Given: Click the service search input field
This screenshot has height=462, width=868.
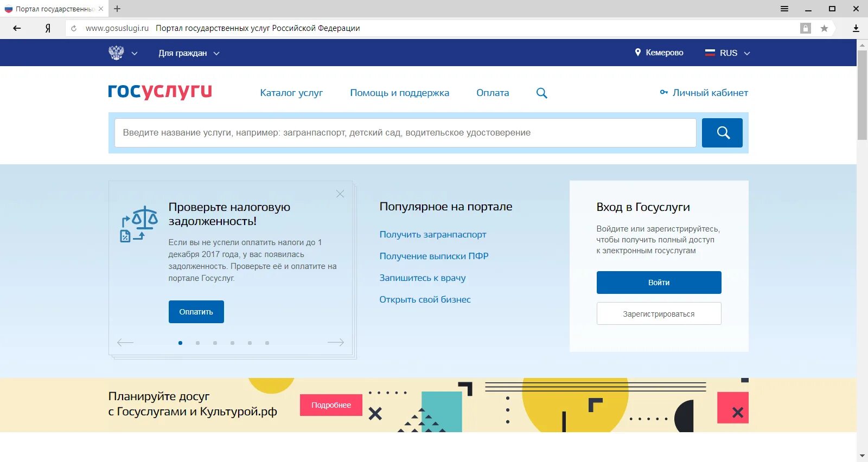Looking at the screenshot, I should click(x=405, y=133).
